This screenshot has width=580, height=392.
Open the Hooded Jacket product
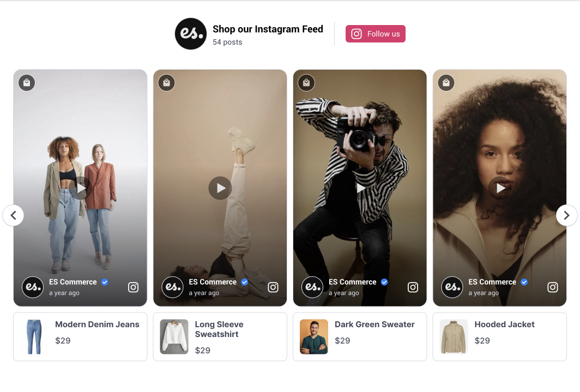tap(504, 324)
